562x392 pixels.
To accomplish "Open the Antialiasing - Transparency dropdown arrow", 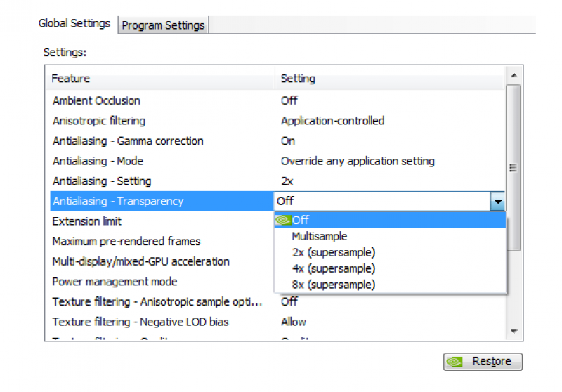I will pyautogui.click(x=498, y=202).
